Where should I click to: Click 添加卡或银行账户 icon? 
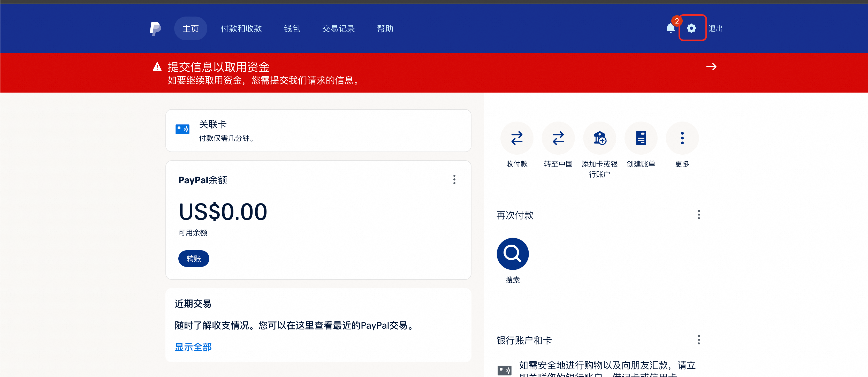[599, 138]
